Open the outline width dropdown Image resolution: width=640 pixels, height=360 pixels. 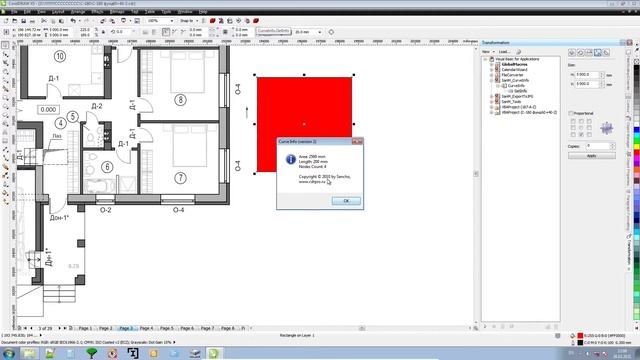320,32
